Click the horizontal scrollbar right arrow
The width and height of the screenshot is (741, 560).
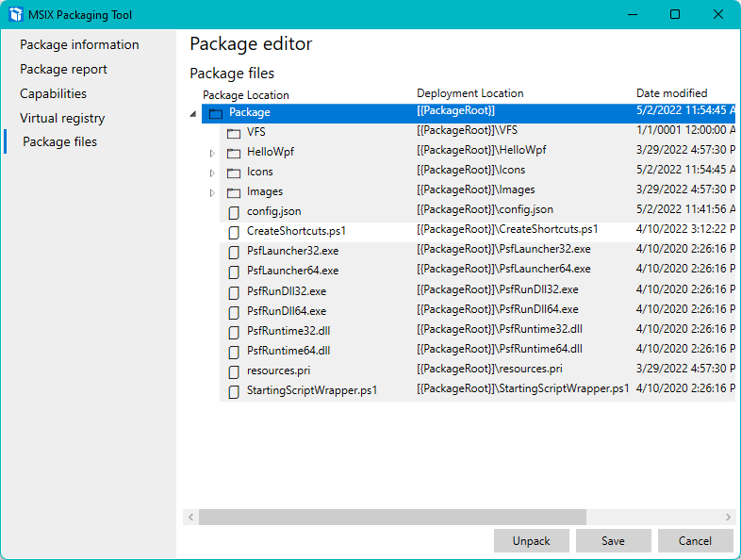(728, 517)
